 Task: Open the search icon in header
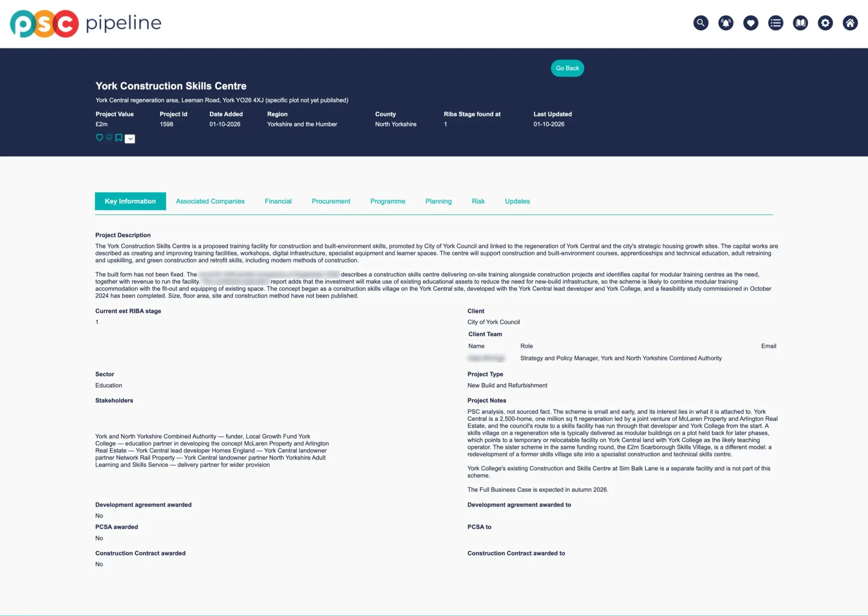(701, 23)
